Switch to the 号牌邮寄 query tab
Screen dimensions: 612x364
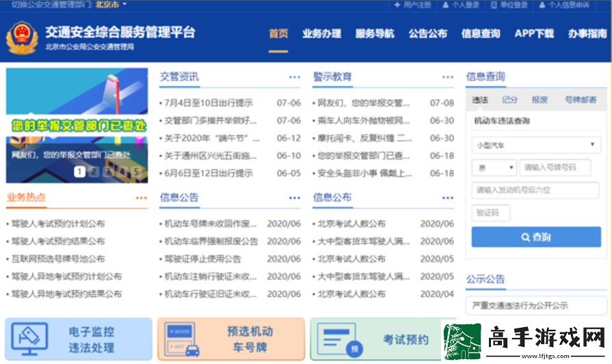581,100
